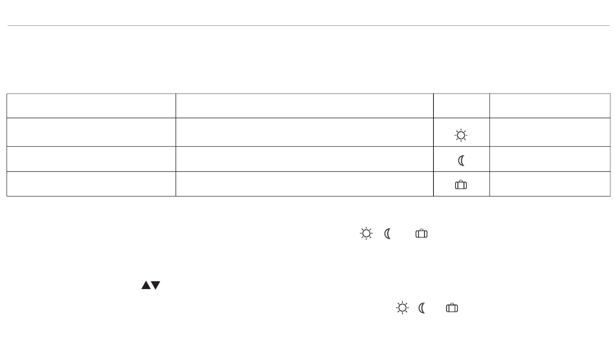
Task: Click the wide empty cell immediately left of the table's moon icon
Action: [x=304, y=159]
